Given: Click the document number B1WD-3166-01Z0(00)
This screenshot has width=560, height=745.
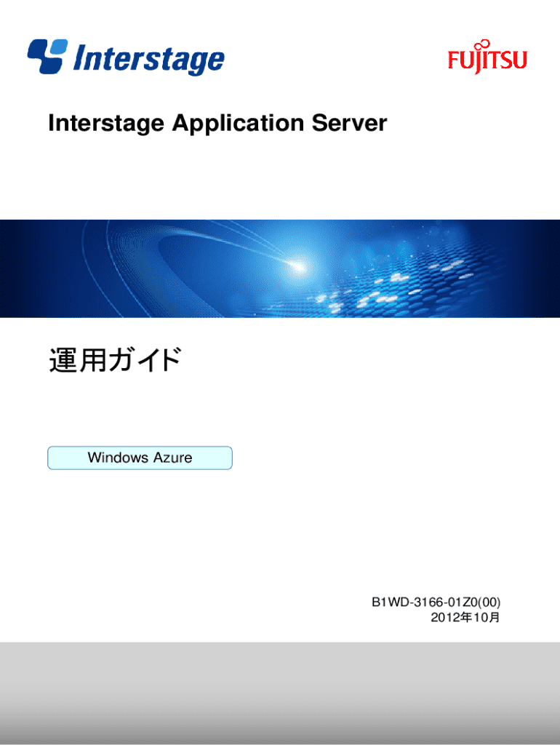Looking at the screenshot, I should point(436,602).
